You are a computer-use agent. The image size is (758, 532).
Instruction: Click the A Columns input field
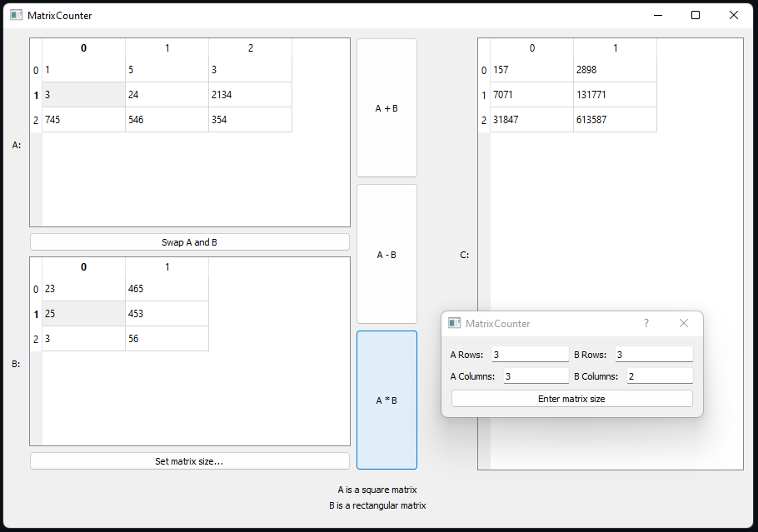point(536,376)
